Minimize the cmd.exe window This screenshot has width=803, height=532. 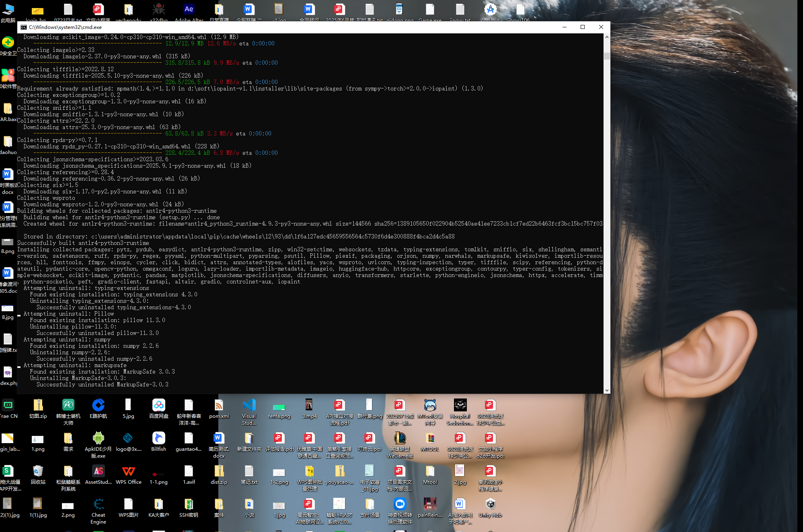click(565, 27)
